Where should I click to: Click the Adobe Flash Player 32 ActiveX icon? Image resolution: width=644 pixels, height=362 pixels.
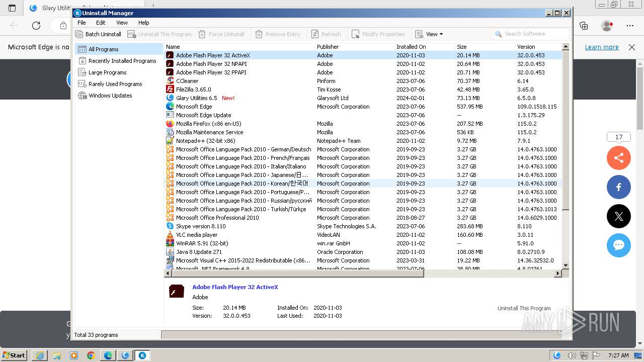pyautogui.click(x=170, y=55)
